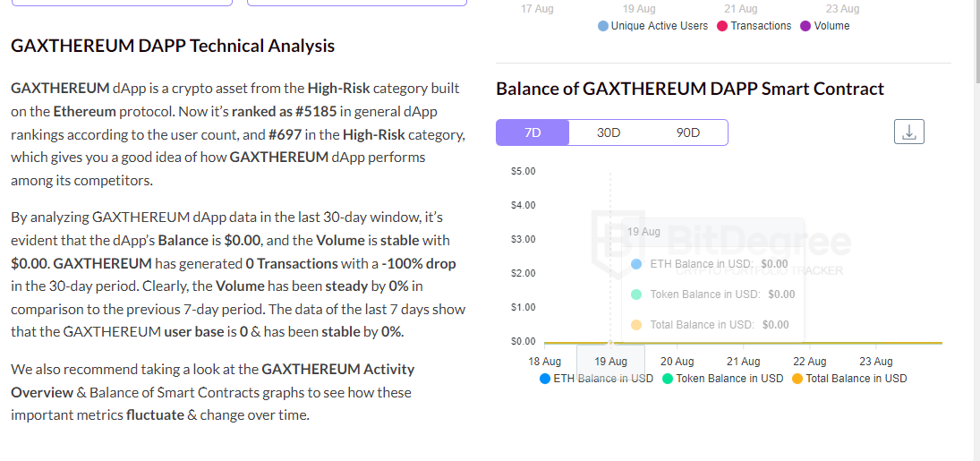Click the tooltip 'ETH Balance in USD' row
This screenshot has width=980, height=461.
coord(713,264)
